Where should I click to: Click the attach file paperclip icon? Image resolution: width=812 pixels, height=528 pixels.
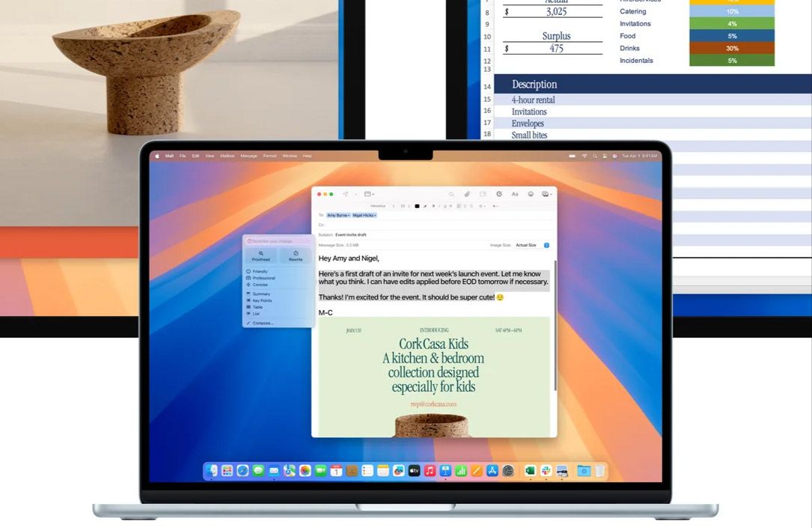click(467, 194)
